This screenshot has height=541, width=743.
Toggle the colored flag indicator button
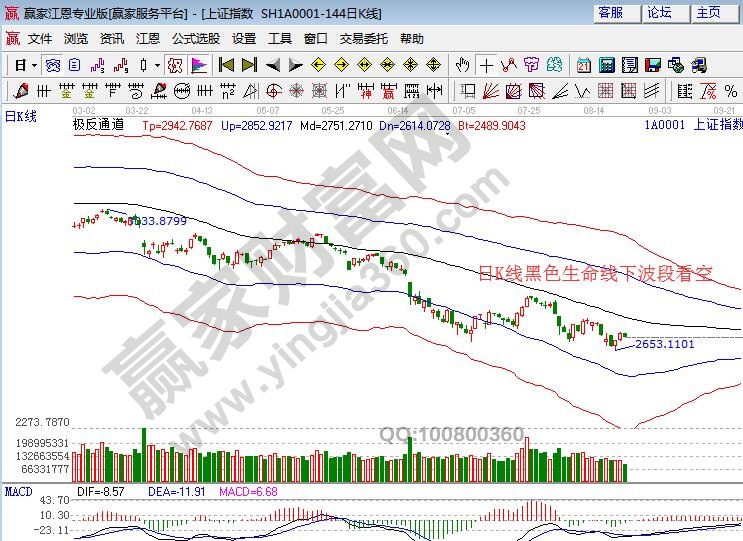pyautogui.click(x=198, y=65)
